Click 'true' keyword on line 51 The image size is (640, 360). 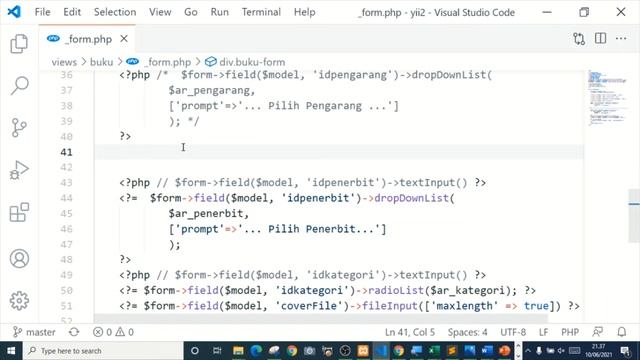(536, 306)
